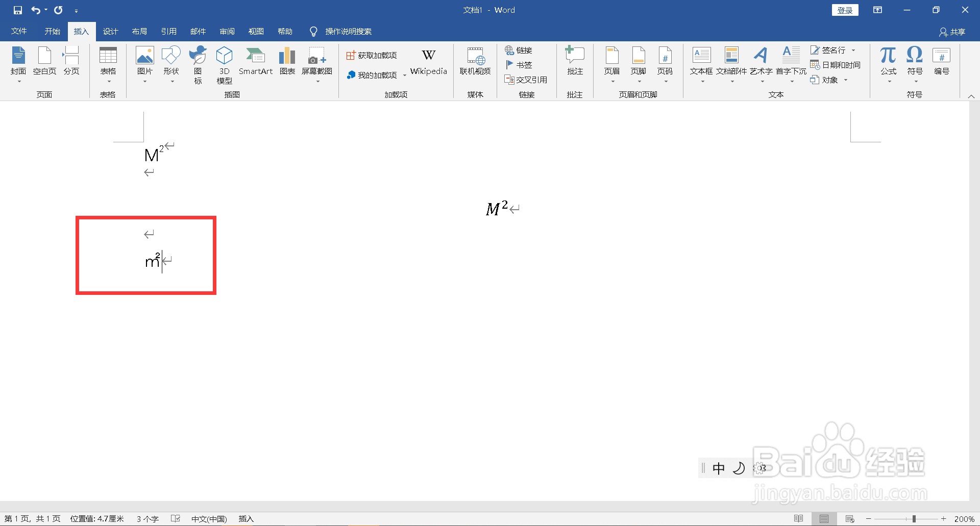Click the word count (3 个字) in status bar
Image resolution: width=980 pixels, height=526 pixels.
pyautogui.click(x=148, y=519)
